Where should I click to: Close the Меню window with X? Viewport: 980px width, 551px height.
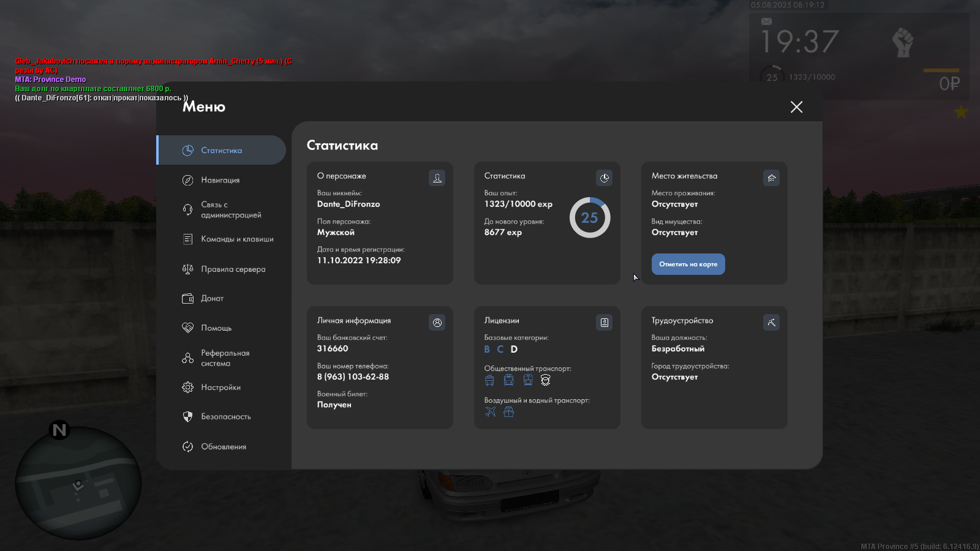796,107
